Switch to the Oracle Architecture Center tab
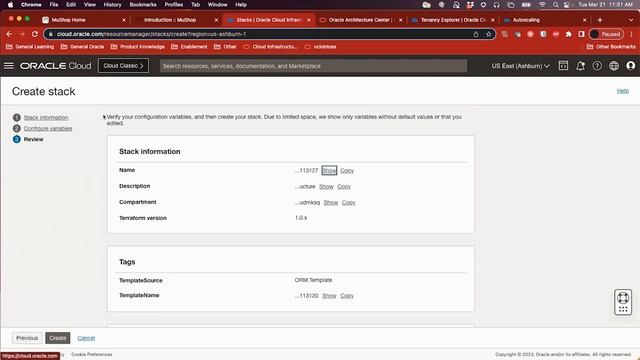The image size is (640, 360). coord(360,20)
